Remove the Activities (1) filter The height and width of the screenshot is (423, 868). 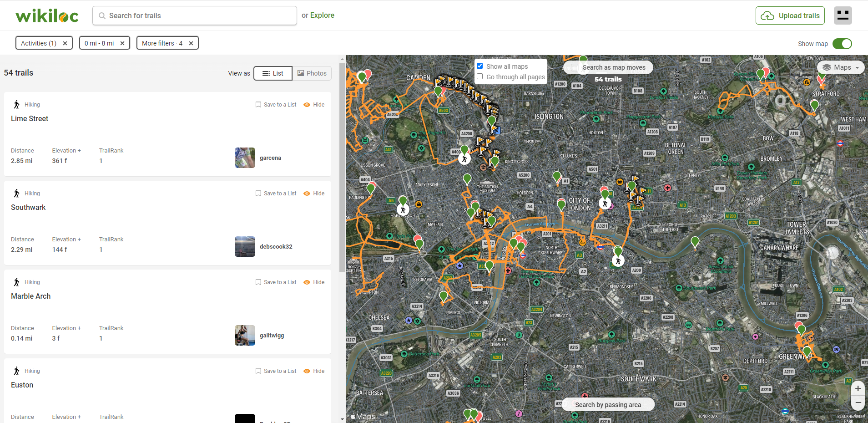65,43
